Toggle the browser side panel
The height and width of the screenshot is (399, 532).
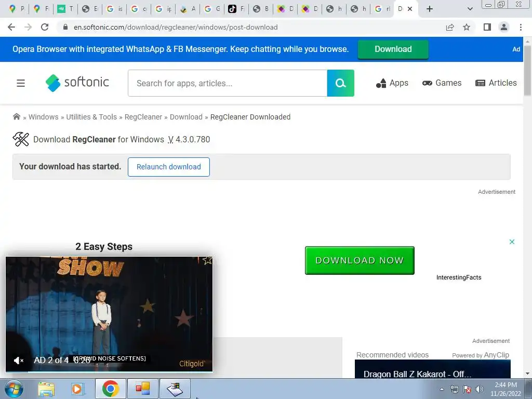coord(487,27)
